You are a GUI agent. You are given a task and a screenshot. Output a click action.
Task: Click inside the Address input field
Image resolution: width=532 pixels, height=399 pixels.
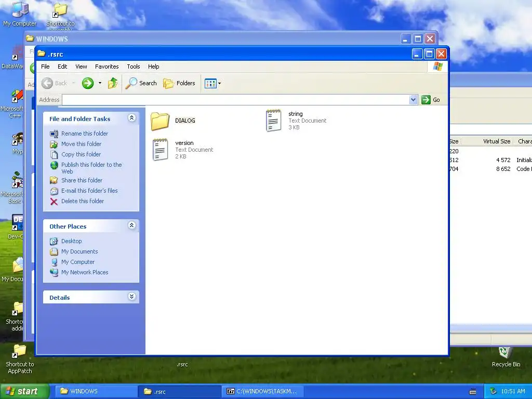pyautogui.click(x=236, y=100)
